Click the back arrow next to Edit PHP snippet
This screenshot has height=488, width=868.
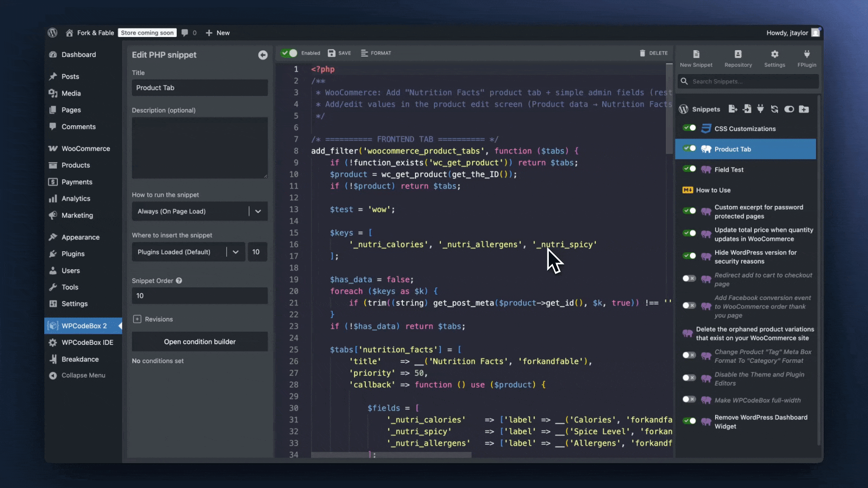pyautogui.click(x=263, y=55)
